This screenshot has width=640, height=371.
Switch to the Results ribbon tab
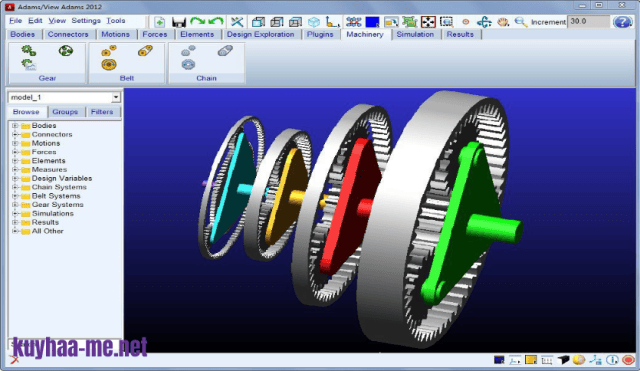pos(460,35)
